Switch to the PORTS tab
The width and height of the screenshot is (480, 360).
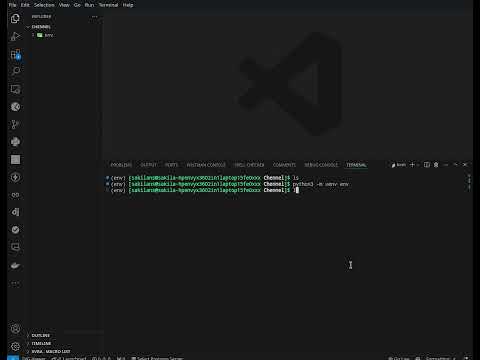click(171, 165)
